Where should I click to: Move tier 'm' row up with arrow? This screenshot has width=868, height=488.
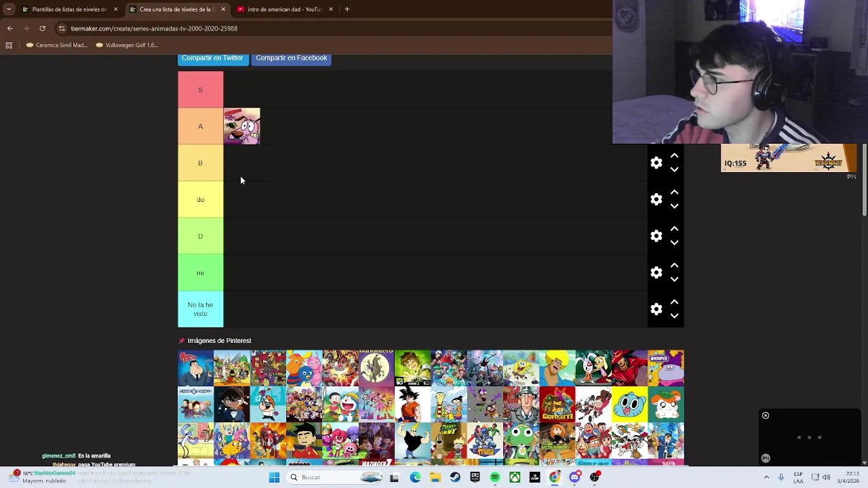pos(674,266)
